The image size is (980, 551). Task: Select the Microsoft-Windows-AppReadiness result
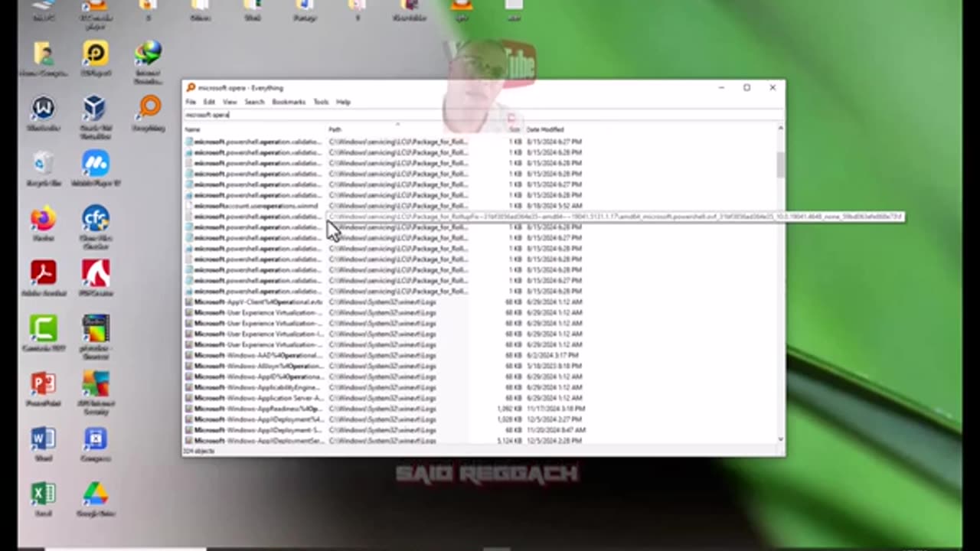(258, 409)
